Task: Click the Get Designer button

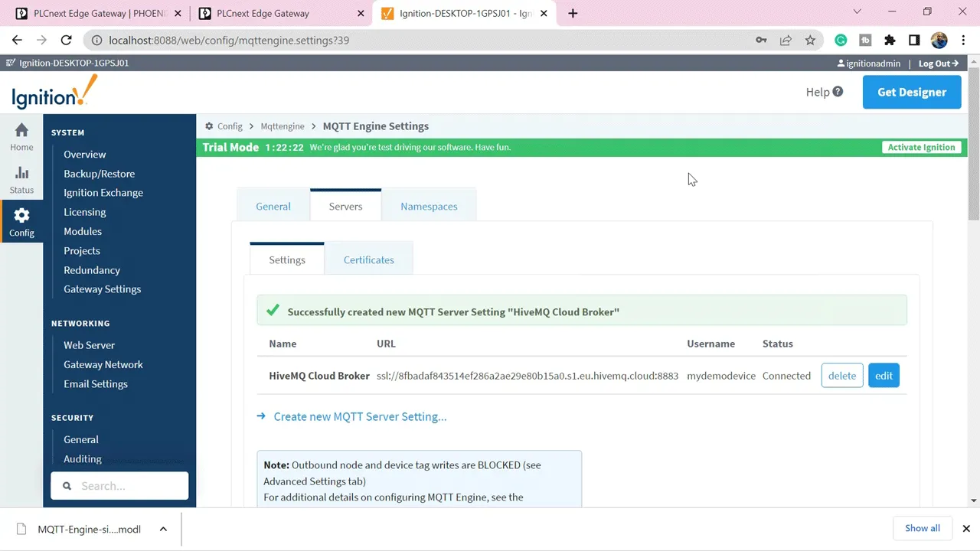Action: pos(912,92)
